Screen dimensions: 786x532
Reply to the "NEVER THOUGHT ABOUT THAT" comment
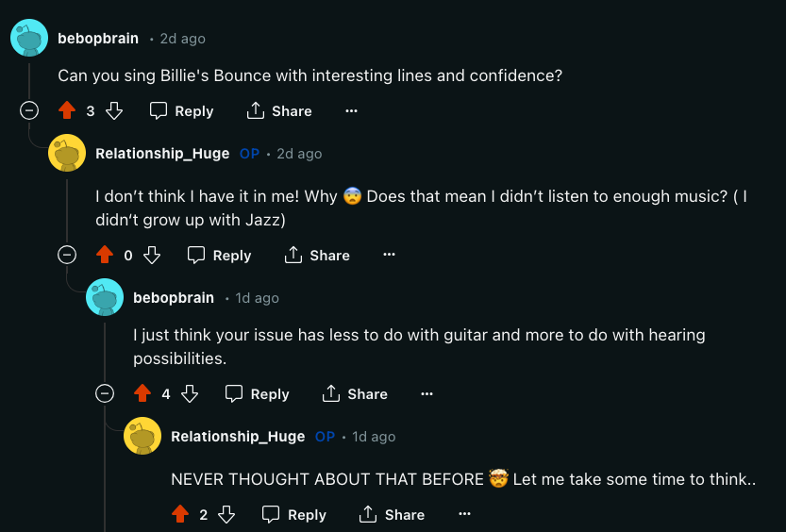pos(294,515)
